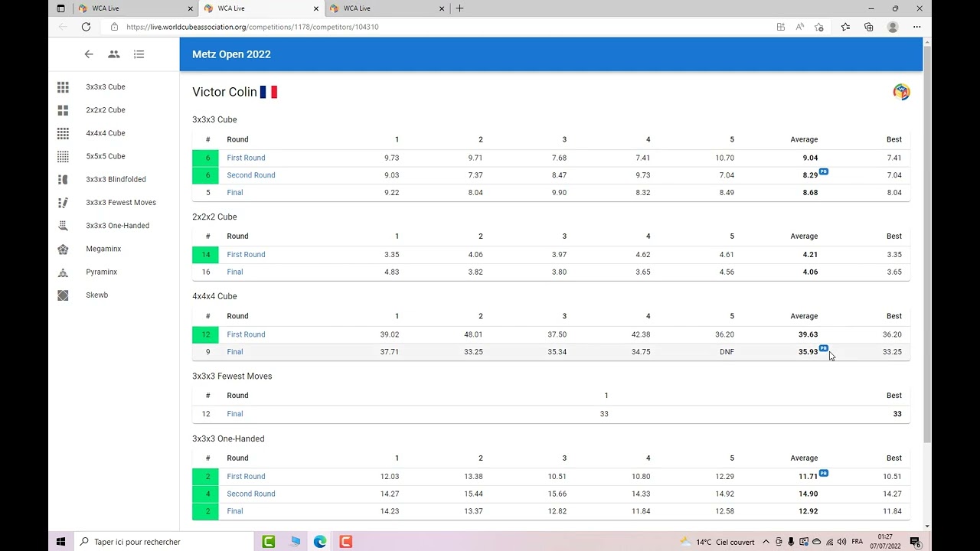Open the 2x2x2 Cube event icon
This screenshot has width=980, height=551.
[63, 110]
